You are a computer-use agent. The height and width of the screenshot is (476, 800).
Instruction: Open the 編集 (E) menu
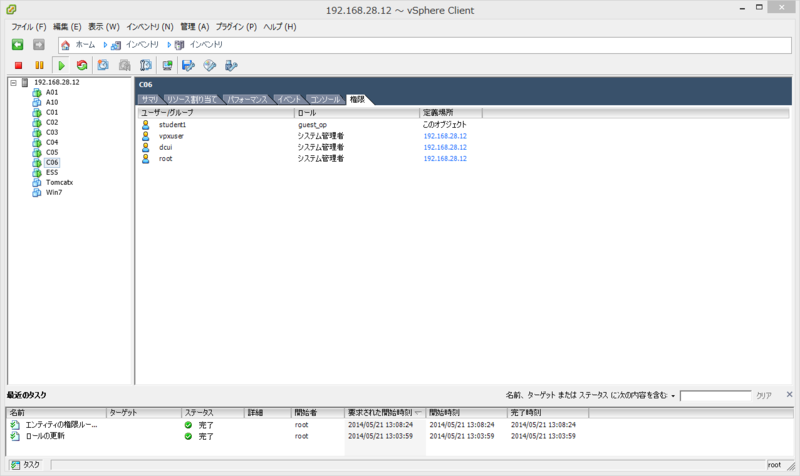click(x=67, y=27)
